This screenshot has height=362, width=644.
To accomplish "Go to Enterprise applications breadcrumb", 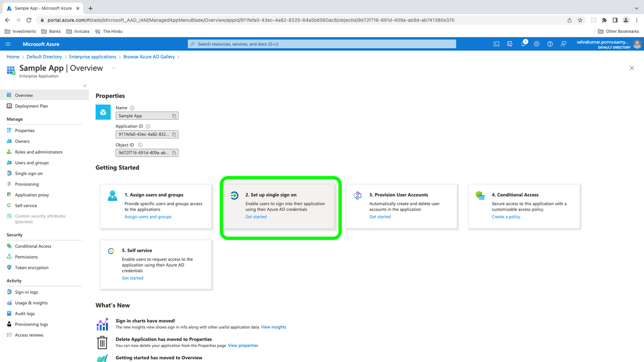I will point(92,57).
